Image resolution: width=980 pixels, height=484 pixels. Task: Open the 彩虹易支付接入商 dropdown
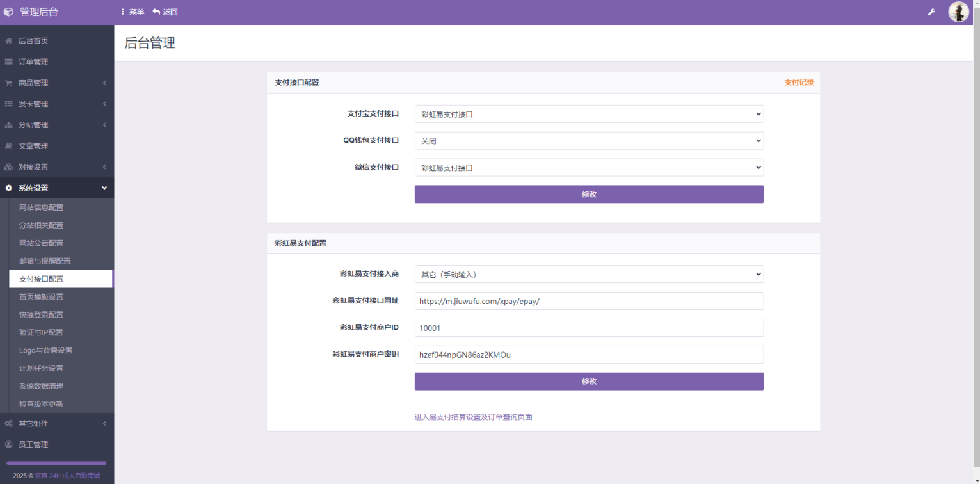[589, 274]
